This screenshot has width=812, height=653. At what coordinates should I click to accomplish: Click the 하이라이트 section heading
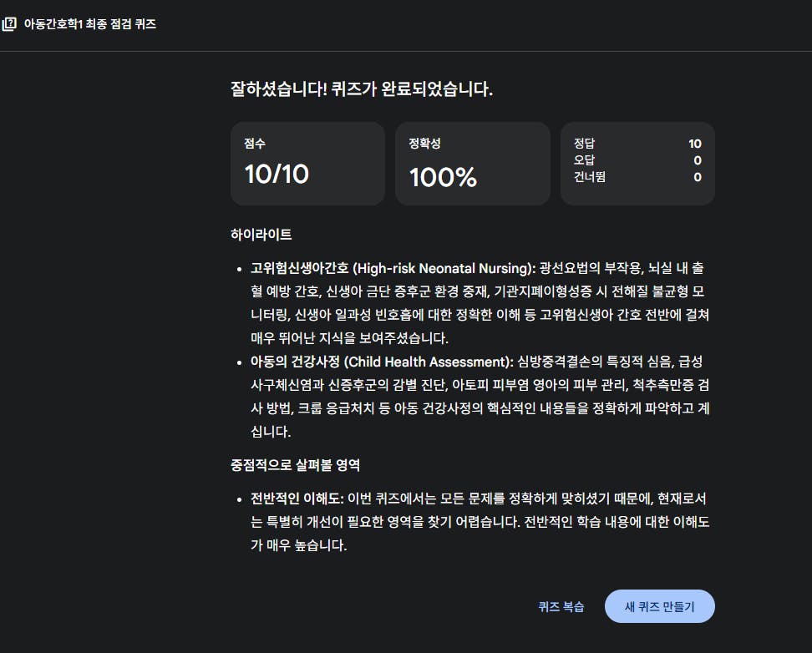[261, 235]
